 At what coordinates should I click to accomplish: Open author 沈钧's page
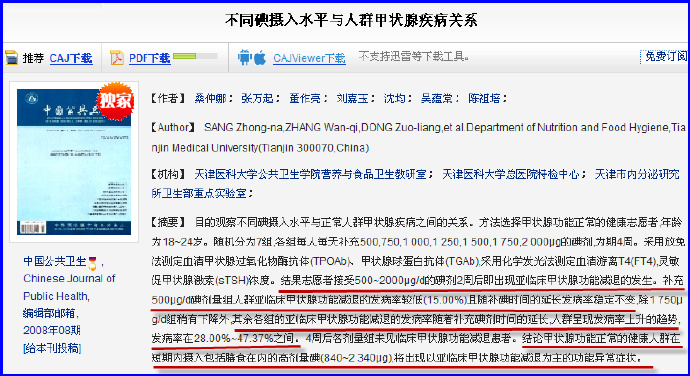(394, 98)
